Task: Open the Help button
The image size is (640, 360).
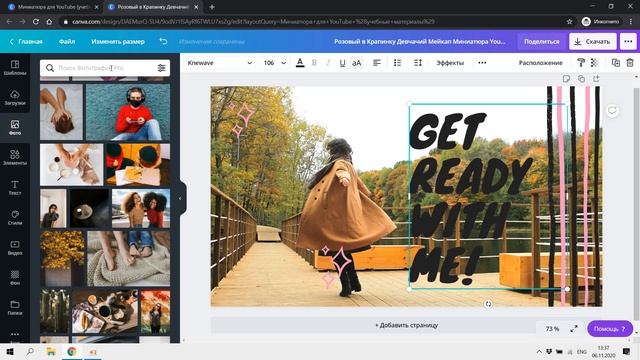Action: coord(610,329)
